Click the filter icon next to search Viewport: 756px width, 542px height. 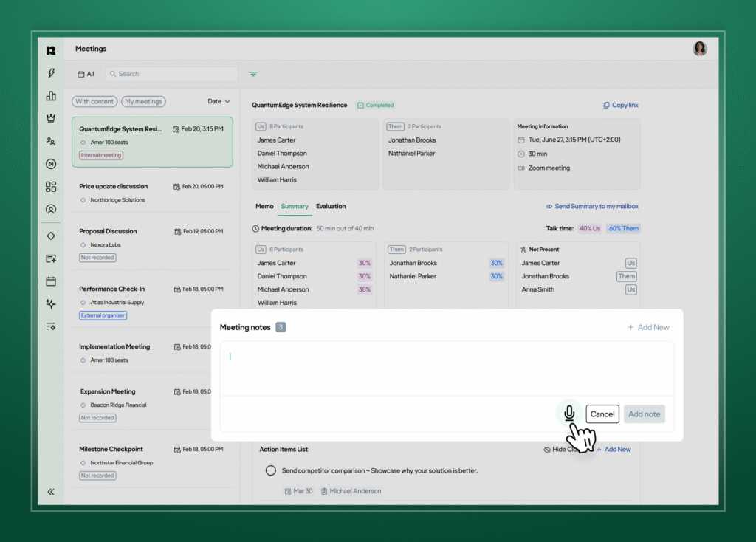(x=253, y=74)
